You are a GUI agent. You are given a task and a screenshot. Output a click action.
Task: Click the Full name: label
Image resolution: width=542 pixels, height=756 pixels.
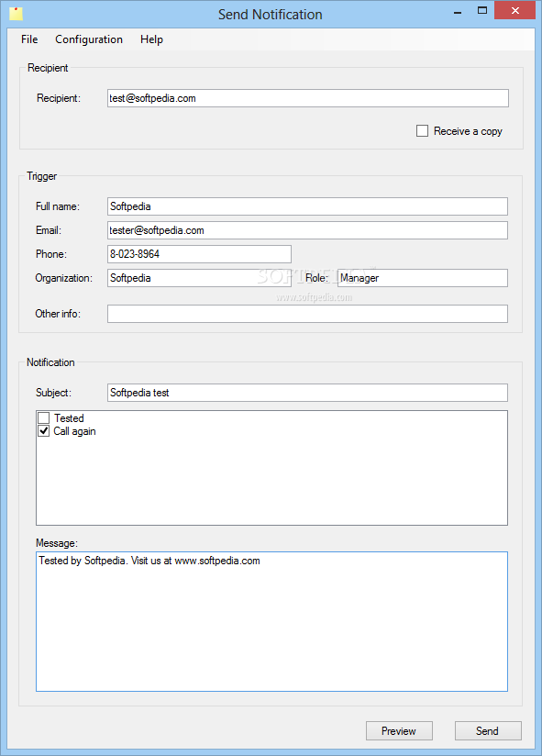click(58, 206)
